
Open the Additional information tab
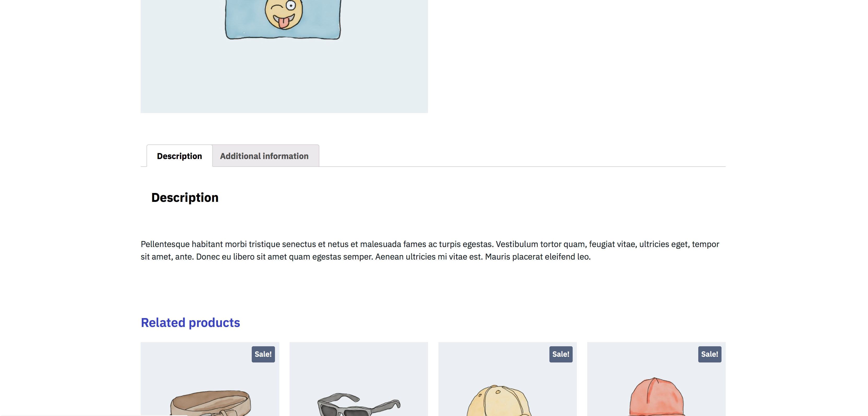(265, 156)
